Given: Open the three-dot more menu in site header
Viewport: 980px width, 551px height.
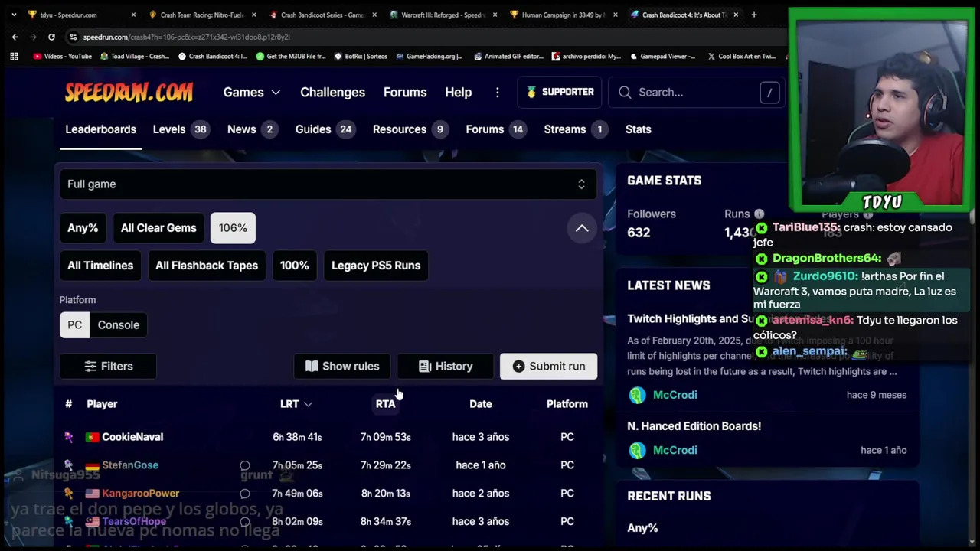Looking at the screenshot, I should 498,92.
